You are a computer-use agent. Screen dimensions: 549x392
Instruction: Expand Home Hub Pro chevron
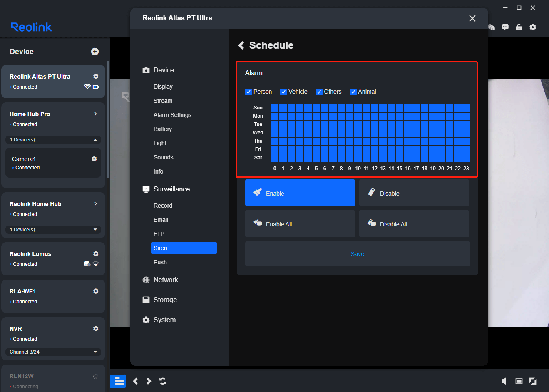[x=96, y=114]
